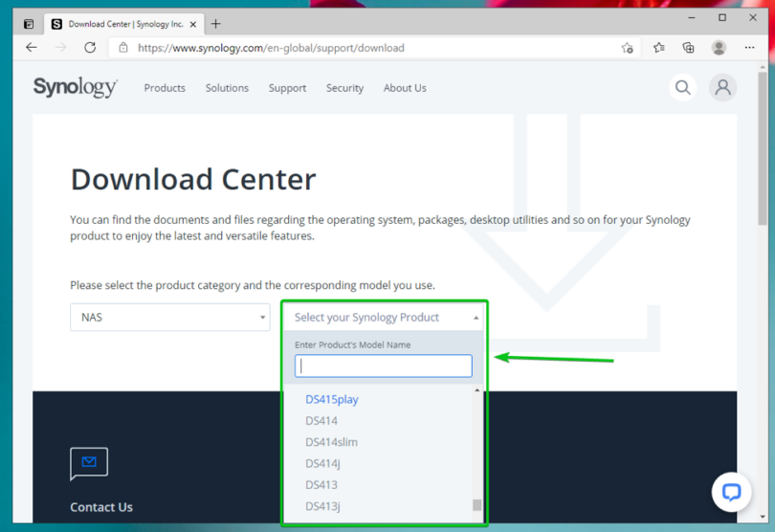Click the greyed forward arrow button
The image size is (775, 532).
tap(61, 48)
